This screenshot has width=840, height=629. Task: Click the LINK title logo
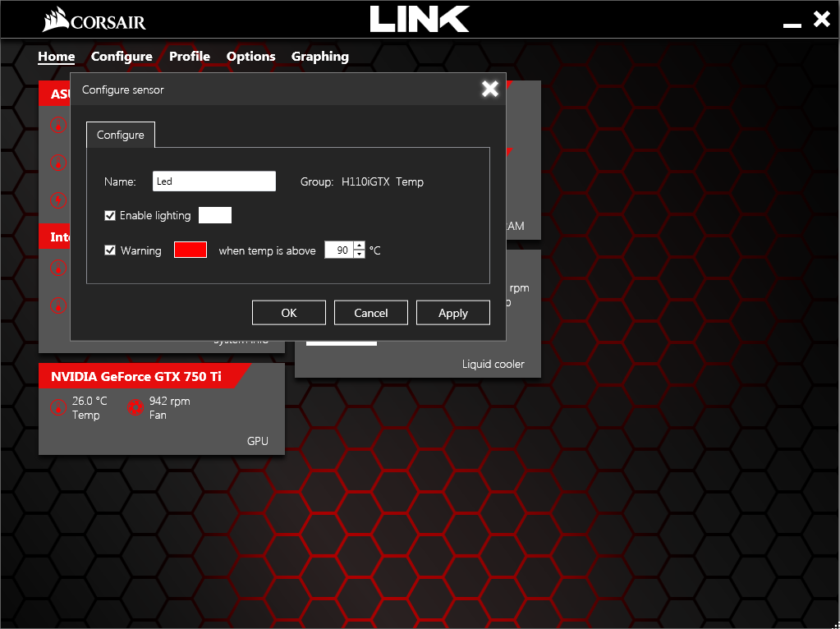coord(420,19)
